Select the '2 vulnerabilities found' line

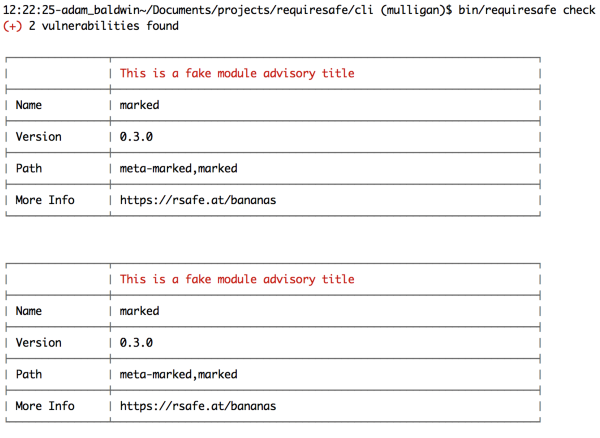103,26
